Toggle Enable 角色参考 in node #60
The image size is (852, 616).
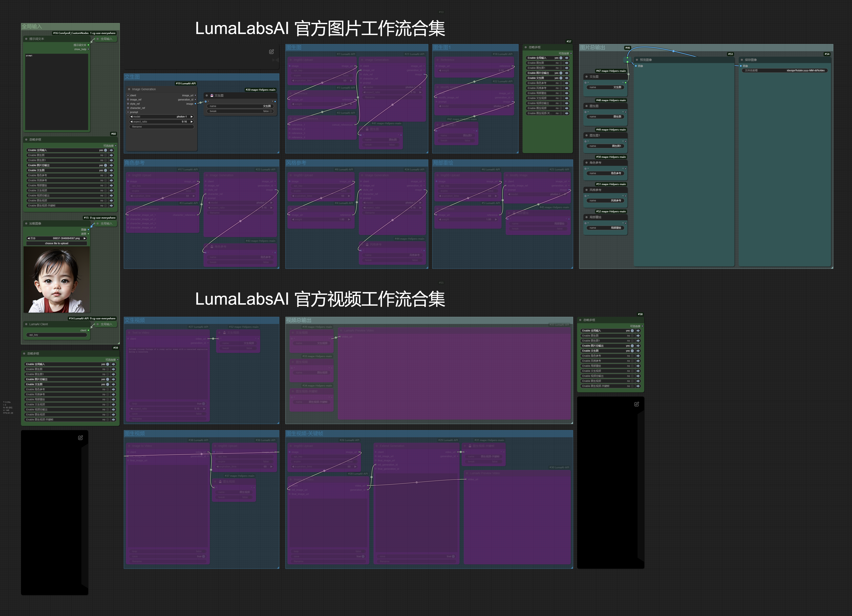point(106,175)
